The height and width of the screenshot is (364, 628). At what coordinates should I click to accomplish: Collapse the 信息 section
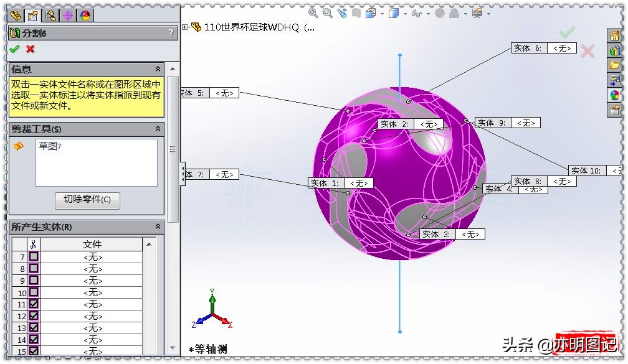157,69
